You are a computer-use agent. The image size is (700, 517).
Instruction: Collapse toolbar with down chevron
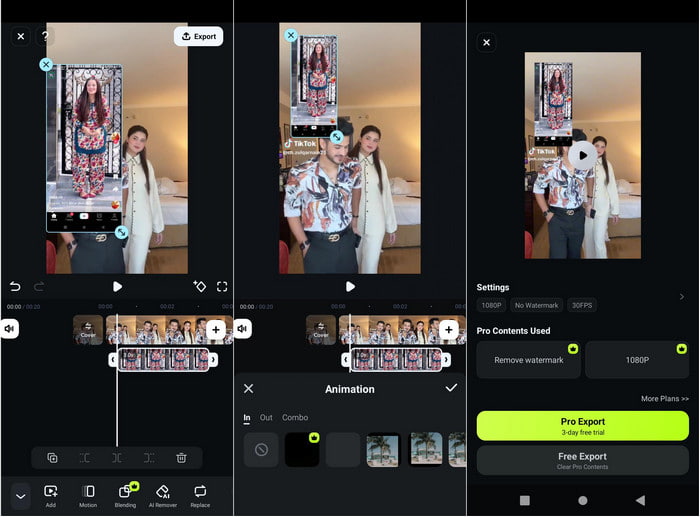(21, 496)
